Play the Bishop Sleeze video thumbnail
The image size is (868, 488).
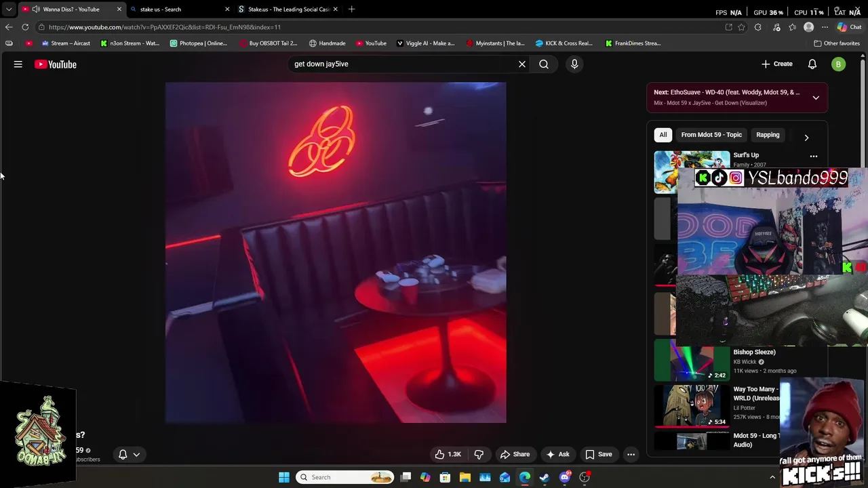click(692, 360)
